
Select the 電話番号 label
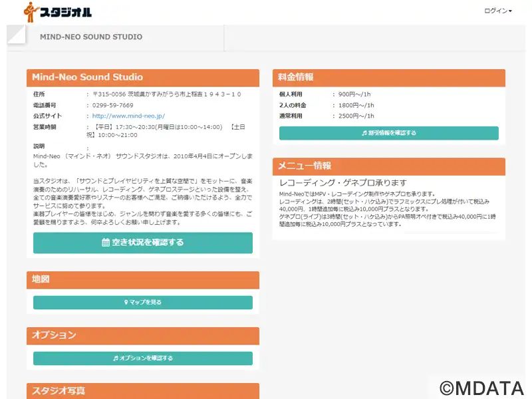click(x=45, y=106)
